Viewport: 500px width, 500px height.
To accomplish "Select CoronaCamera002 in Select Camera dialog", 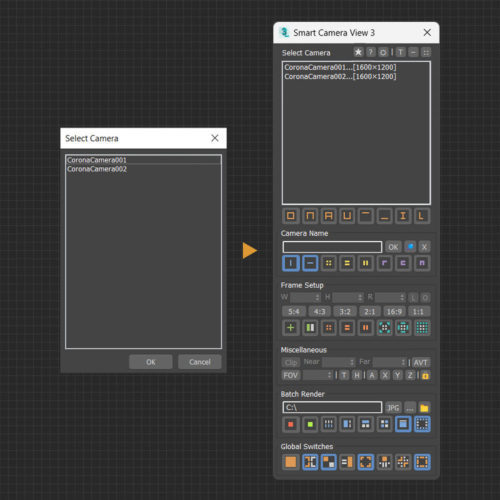I will tap(97, 169).
